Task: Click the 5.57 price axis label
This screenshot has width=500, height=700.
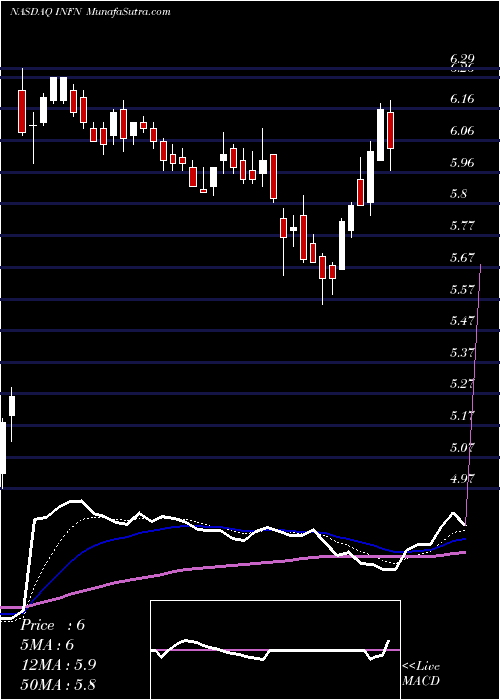Action: 462,289
